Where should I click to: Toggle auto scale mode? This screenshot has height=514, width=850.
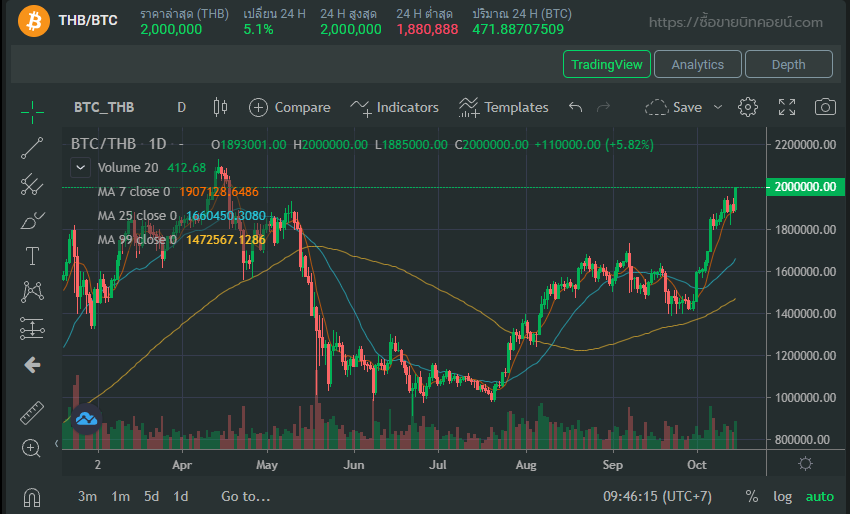point(820,496)
